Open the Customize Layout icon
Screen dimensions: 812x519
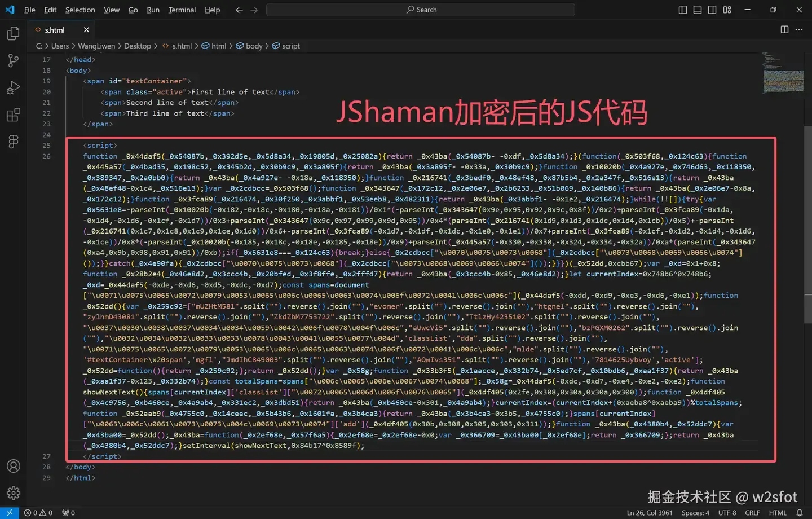(x=727, y=10)
